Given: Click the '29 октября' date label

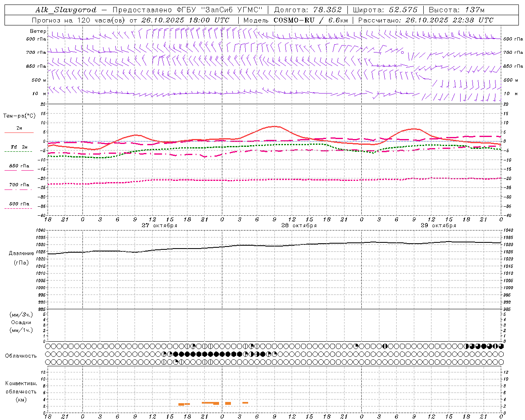Looking at the screenshot, I should pyautogui.click(x=438, y=225).
